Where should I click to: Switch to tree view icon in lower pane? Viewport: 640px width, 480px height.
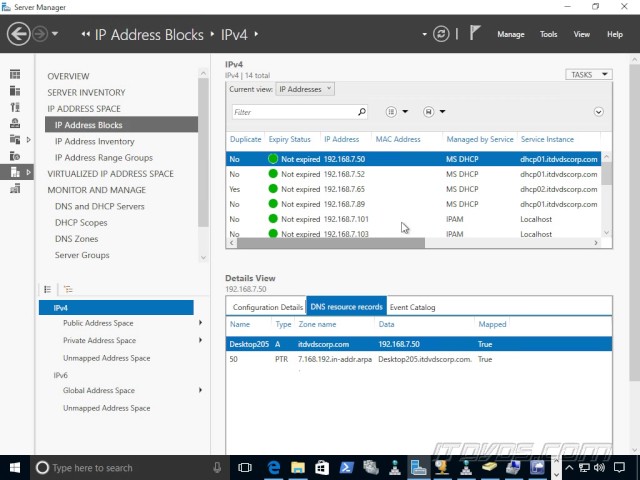(68, 289)
